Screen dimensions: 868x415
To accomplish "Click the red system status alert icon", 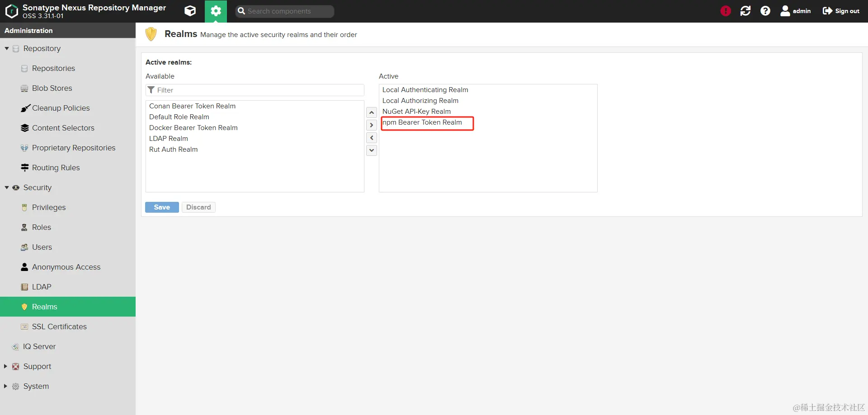I will 726,11.
